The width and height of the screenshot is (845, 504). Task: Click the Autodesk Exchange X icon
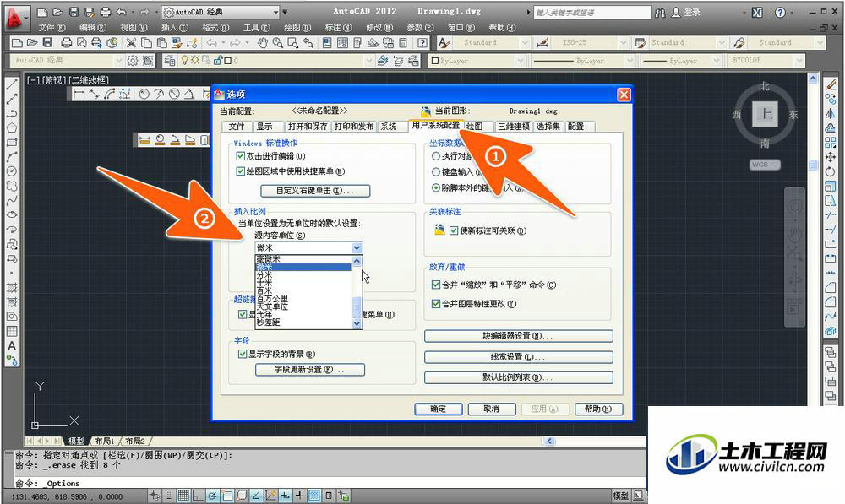pyautogui.click(x=757, y=13)
